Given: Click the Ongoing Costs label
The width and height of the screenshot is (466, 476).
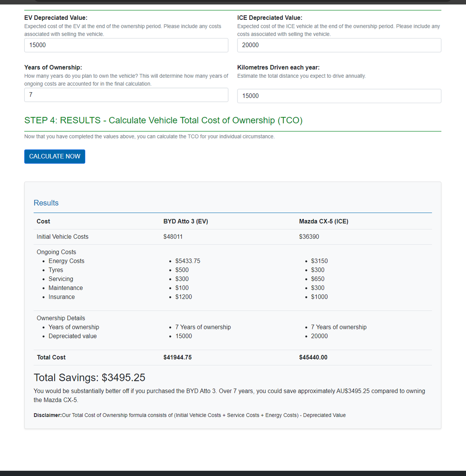Looking at the screenshot, I should pyautogui.click(x=56, y=252).
